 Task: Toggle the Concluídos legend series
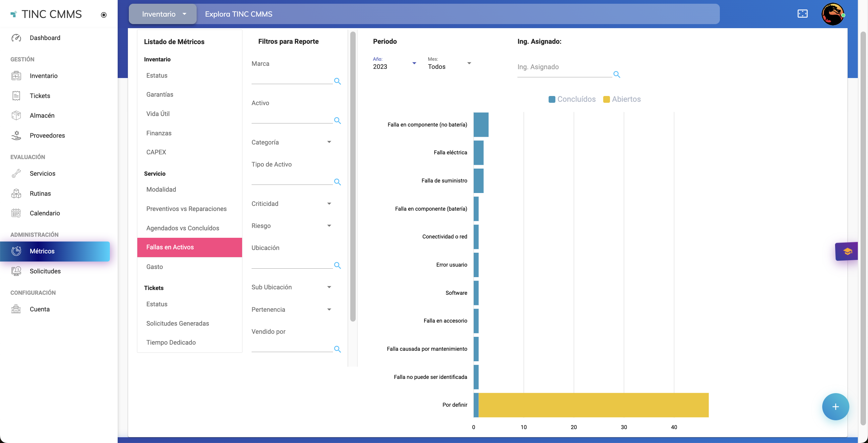[x=572, y=99]
